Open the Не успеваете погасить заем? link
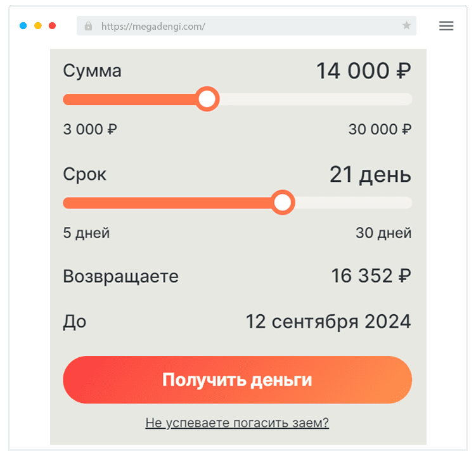 click(237, 422)
